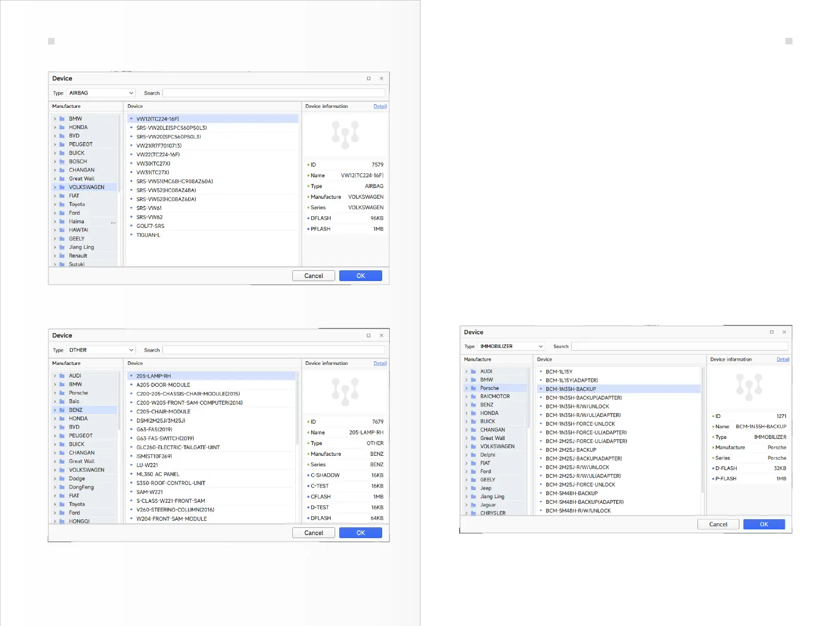This screenshot has height=626, width=840.
Task: Select BOSCH folder icon in AIRBAG window
Action: click(x=62, y=161)
